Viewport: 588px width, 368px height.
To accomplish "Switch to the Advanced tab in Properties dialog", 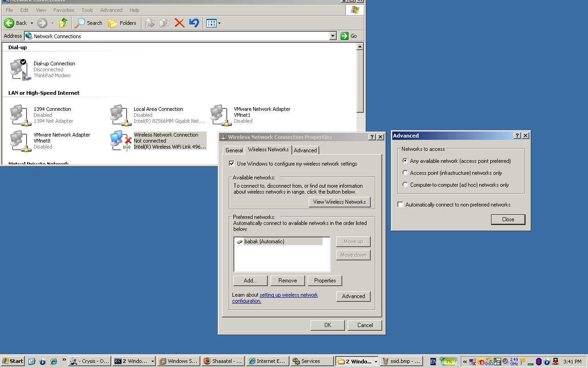I will [305, 150].
